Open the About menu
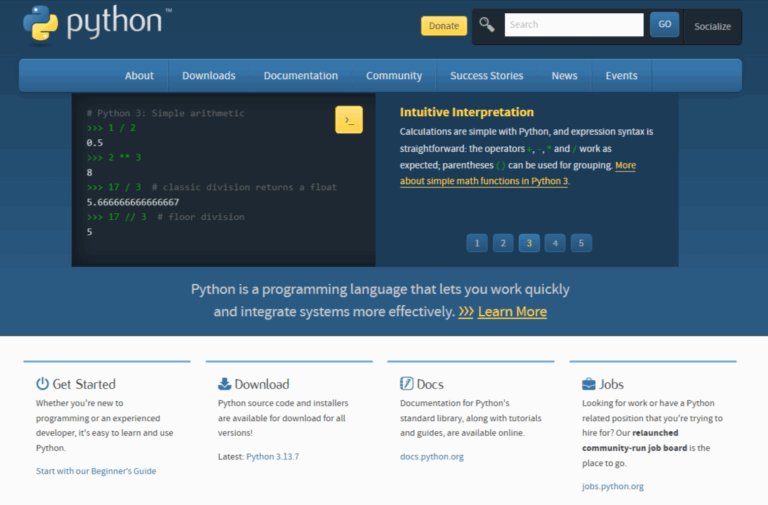768x505 pixels. (x=139, y=75)
